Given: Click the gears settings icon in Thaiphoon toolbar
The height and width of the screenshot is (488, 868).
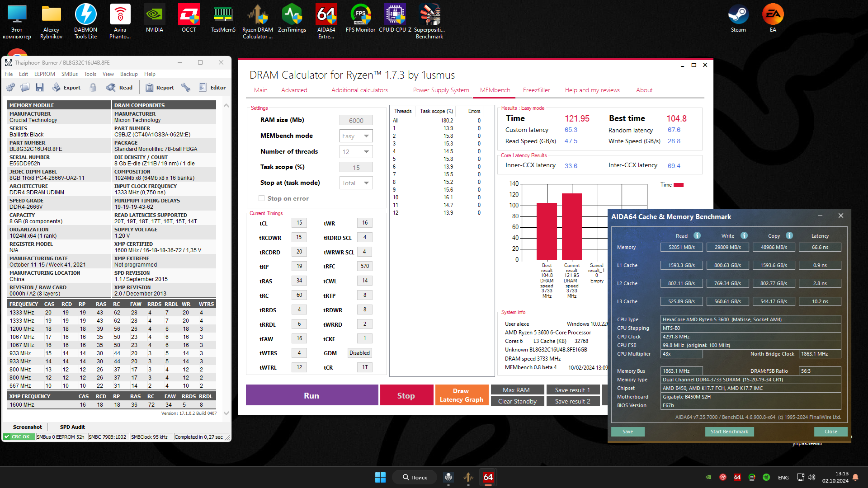Looking at the screenshot, I should click(x=10, y=88).
